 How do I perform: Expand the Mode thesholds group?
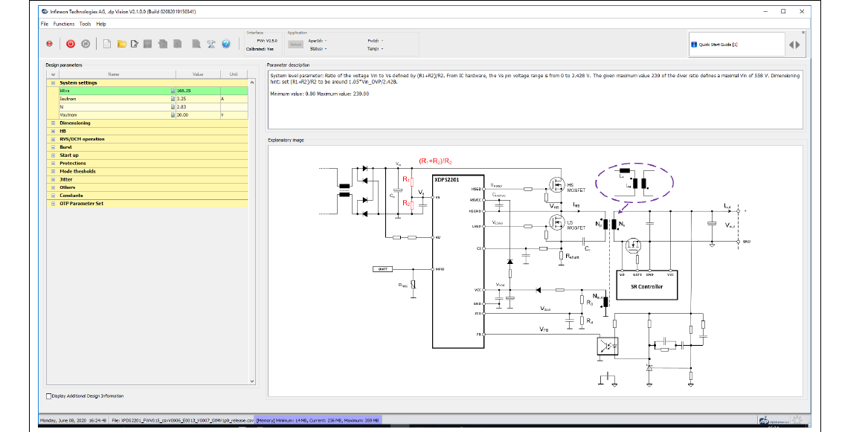(x=53, y=172)
